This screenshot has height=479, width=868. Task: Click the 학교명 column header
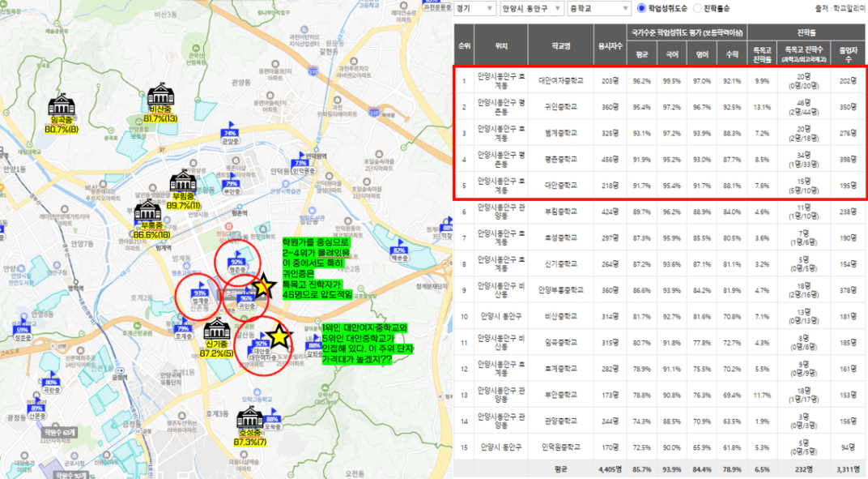coord(561,45)
